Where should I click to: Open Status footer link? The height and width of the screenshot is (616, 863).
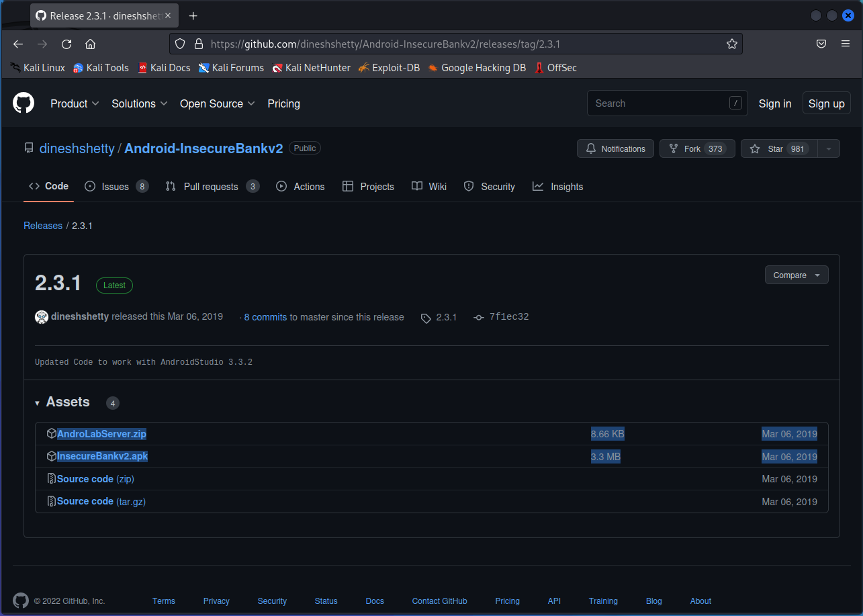point(326,601)
